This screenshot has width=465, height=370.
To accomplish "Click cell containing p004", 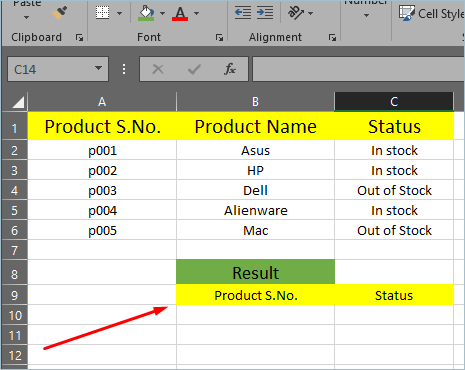I will [x=102, y=210].
